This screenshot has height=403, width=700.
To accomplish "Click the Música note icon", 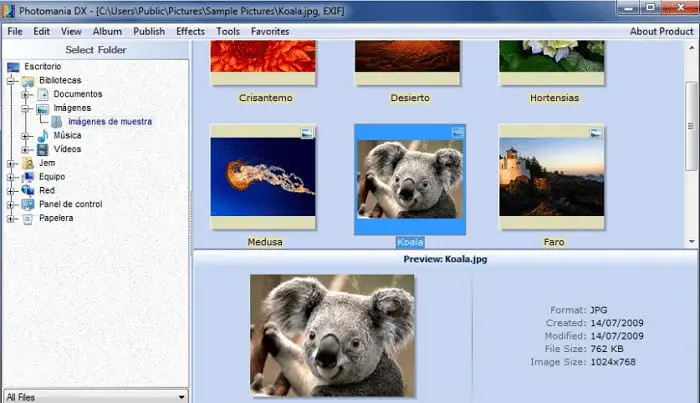I will coord(43,136).
